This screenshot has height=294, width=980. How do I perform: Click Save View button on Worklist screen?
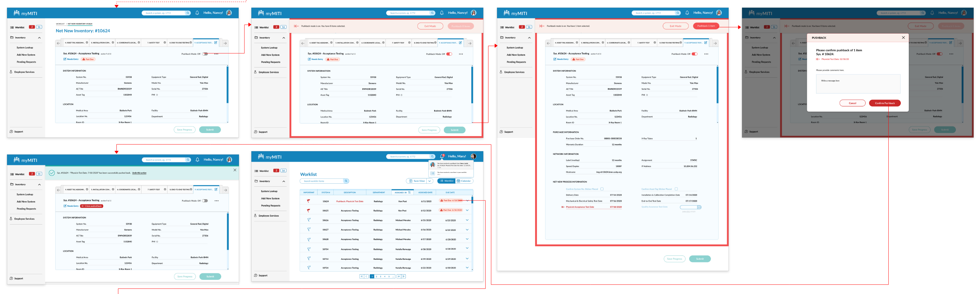[x=416, y=181]
